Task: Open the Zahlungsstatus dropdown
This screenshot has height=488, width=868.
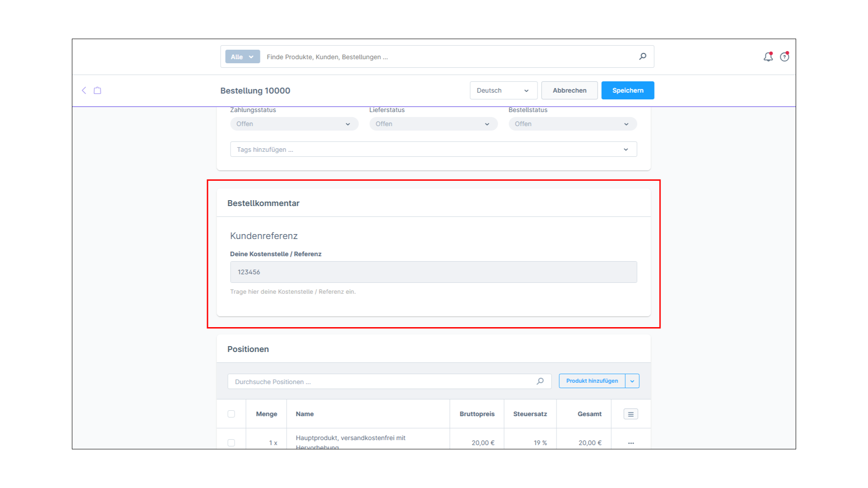Action: [x=294, y=124]
